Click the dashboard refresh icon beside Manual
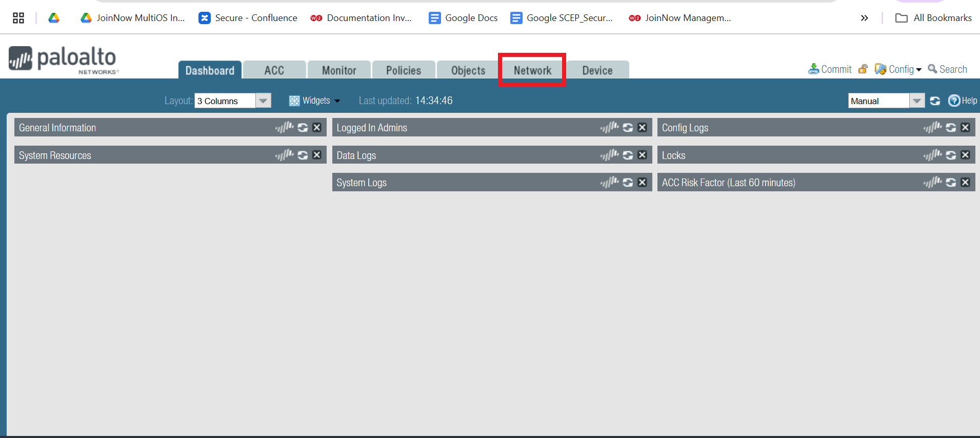The width and height of the screenshot is (980, 438). (x=935, y=101)
